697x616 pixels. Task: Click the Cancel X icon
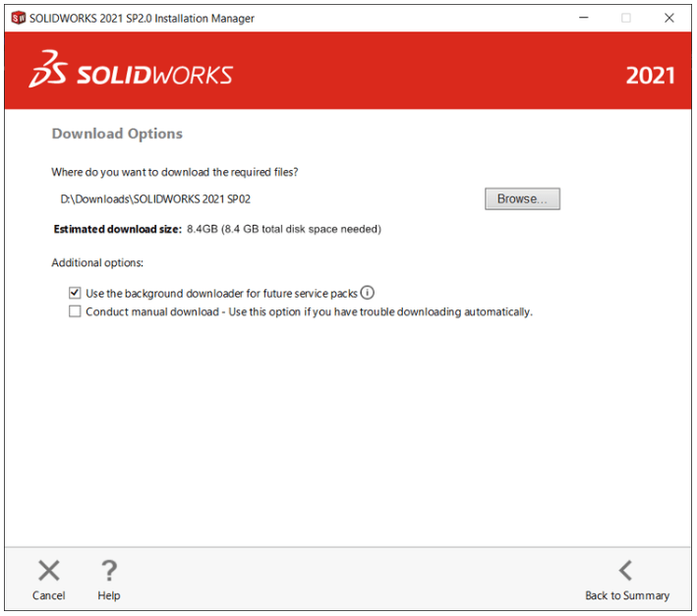[x=48, y=570]
